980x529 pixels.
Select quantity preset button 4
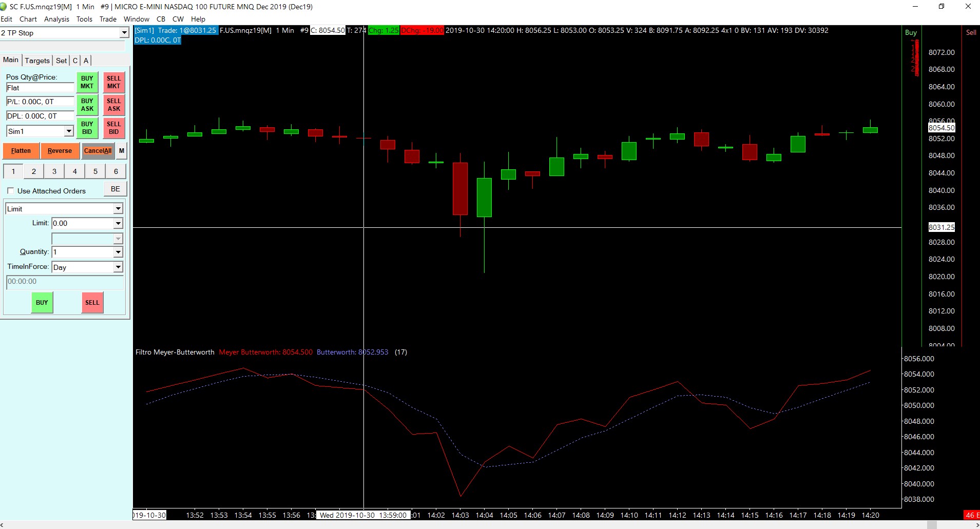click(75, 171)
